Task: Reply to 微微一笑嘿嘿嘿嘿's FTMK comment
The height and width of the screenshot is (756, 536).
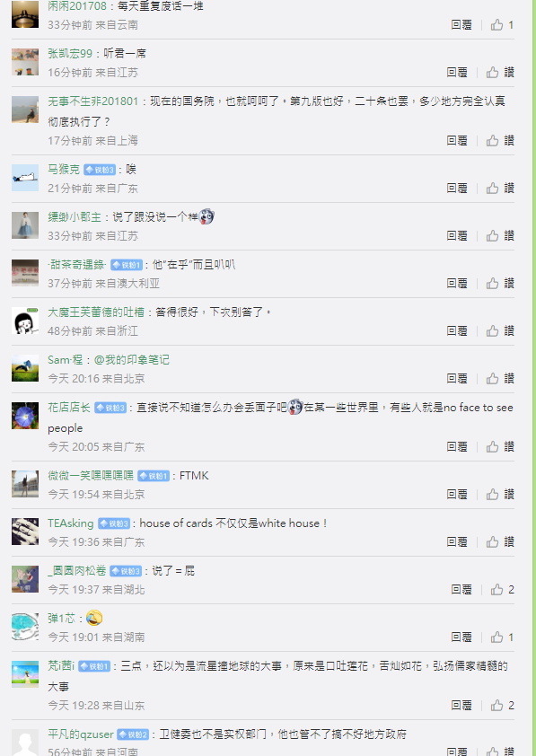Action: point(457,494)
